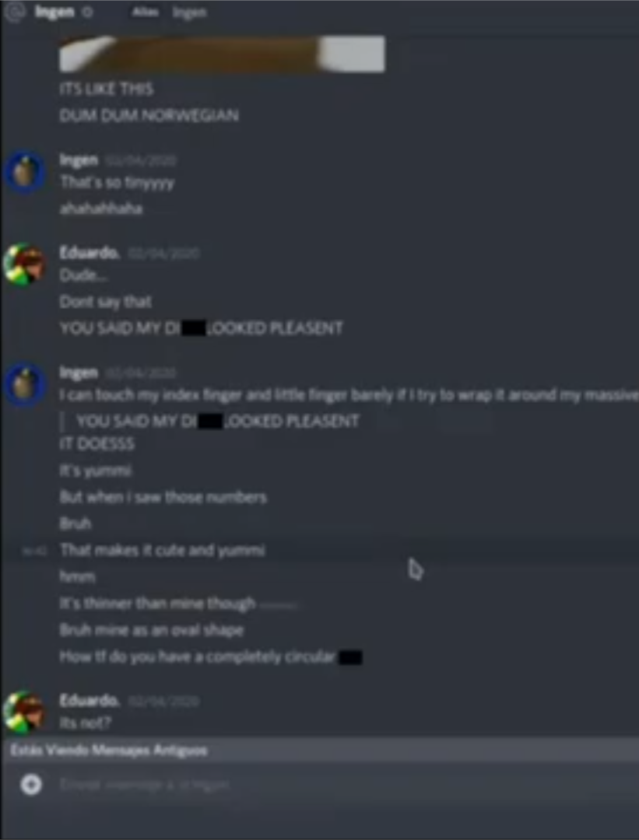
Task: Click the "Estás Viendo Mensajes Antiguos" bar
Action: tap(319, 751)
